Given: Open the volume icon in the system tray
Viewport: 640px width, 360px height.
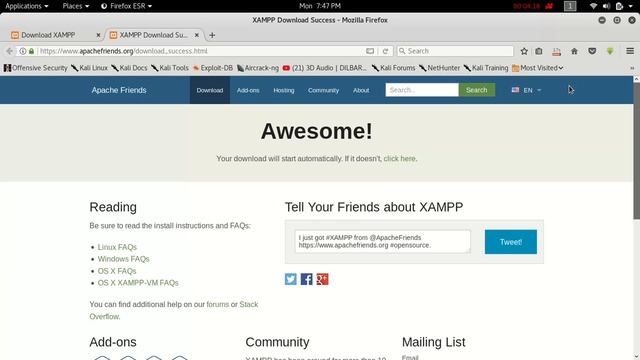Looking at the screenshot, I should pyautogui.click(x=606, y=6).
